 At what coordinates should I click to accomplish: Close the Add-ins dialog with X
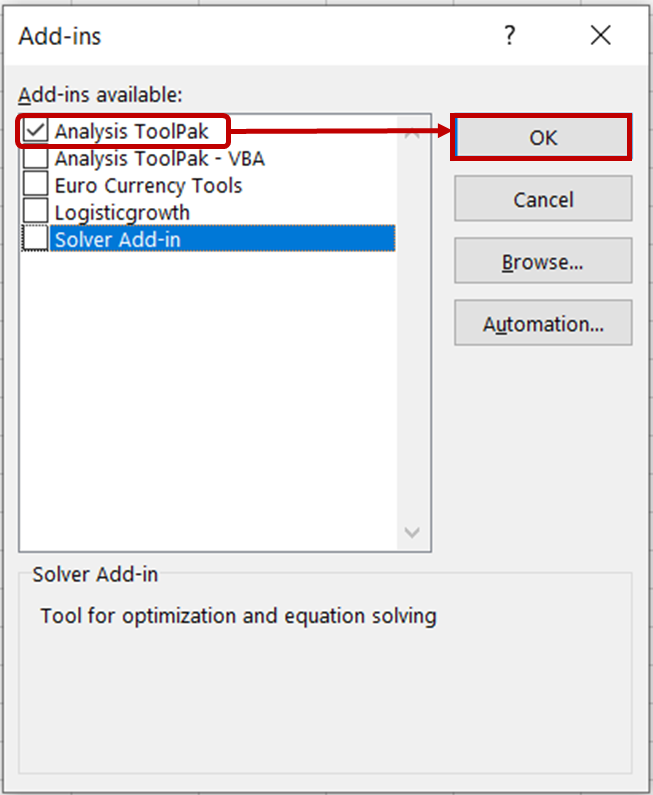[600, 37]
